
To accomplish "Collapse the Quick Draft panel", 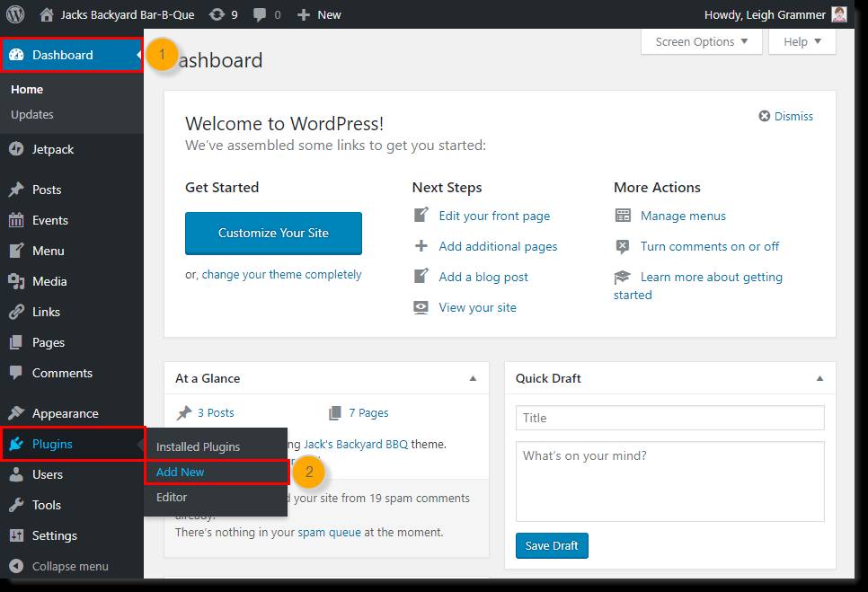I will tap(819, 378).
